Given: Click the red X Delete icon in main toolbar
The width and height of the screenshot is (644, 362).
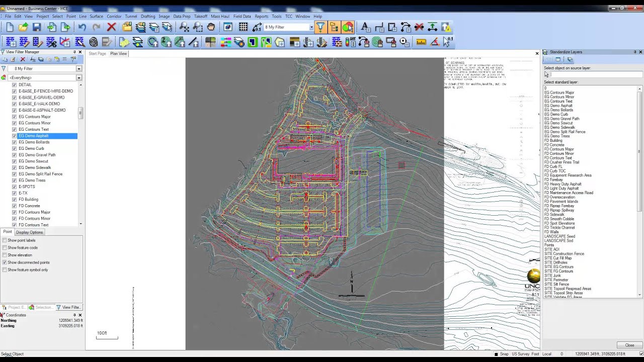Looking at the screenshot, I should coord(112,27).
